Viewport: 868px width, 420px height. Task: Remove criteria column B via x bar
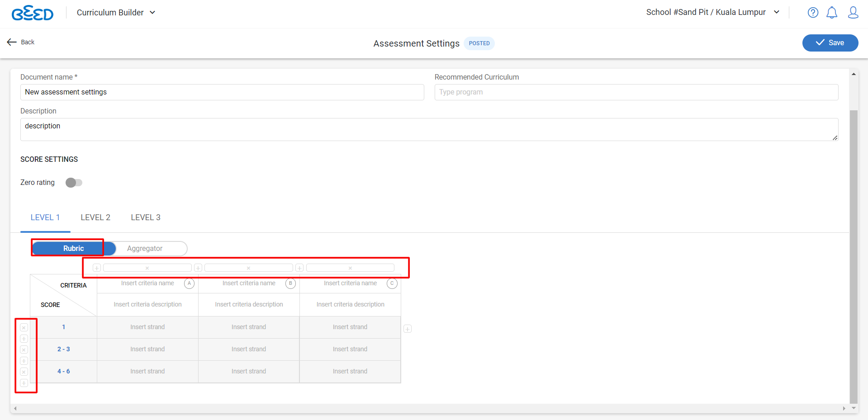248,268
